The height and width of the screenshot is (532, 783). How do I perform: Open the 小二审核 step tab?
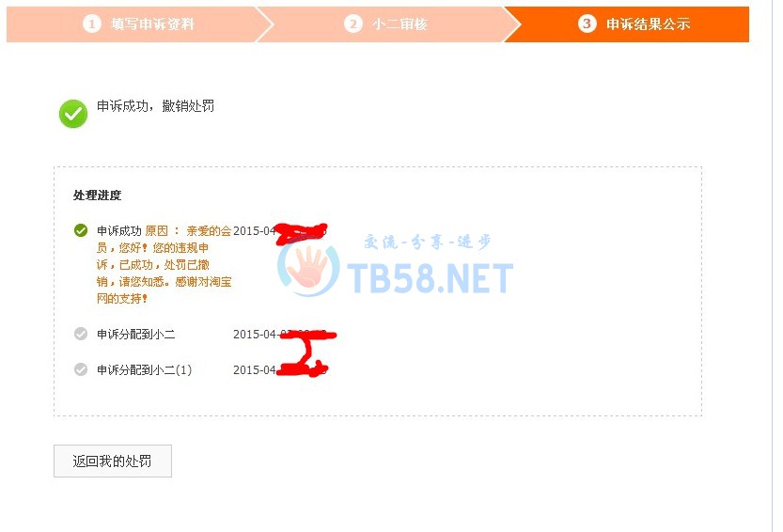point(384,24)
